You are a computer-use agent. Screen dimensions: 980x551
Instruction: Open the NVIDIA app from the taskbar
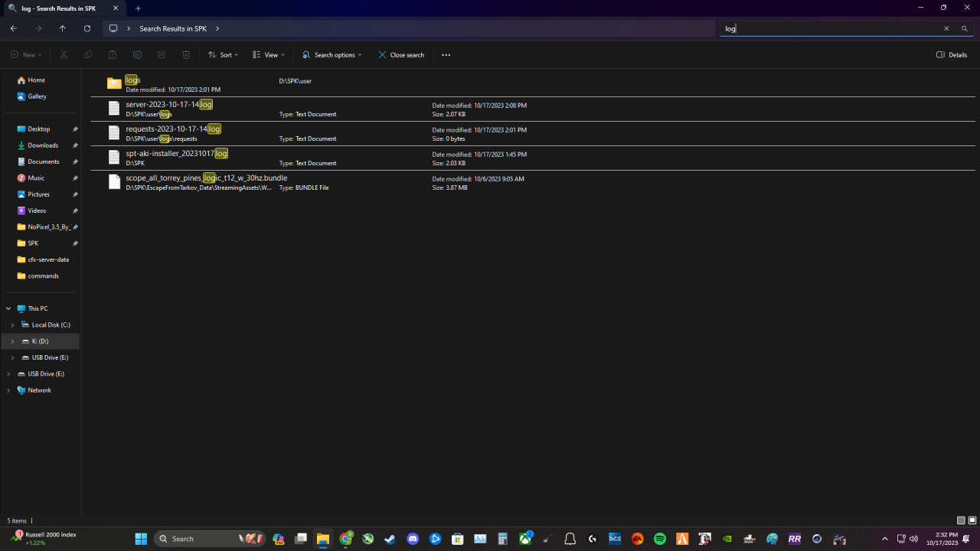(x=727, y=539)
